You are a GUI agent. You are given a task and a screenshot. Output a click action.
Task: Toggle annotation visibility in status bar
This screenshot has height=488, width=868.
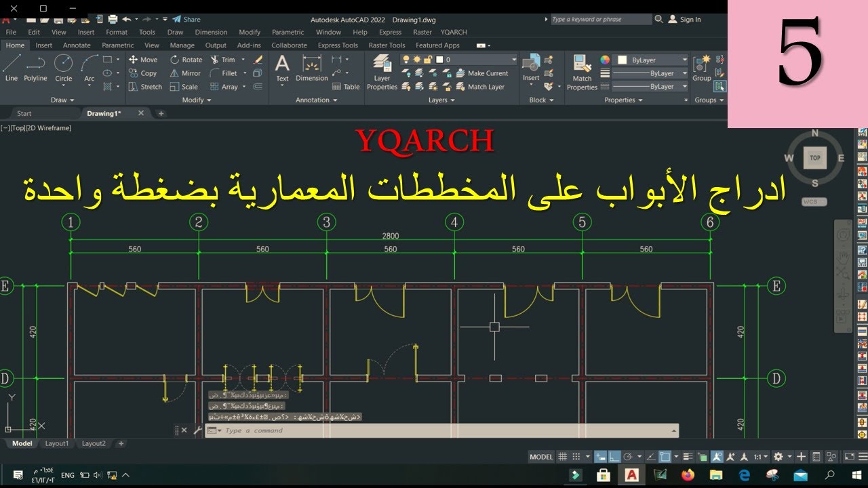(716, 457)
